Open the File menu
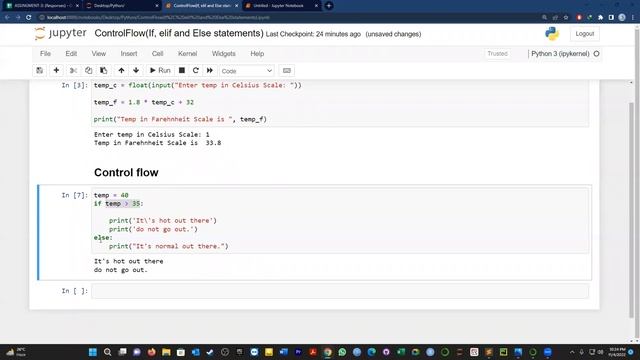 (x=45, y=53)
